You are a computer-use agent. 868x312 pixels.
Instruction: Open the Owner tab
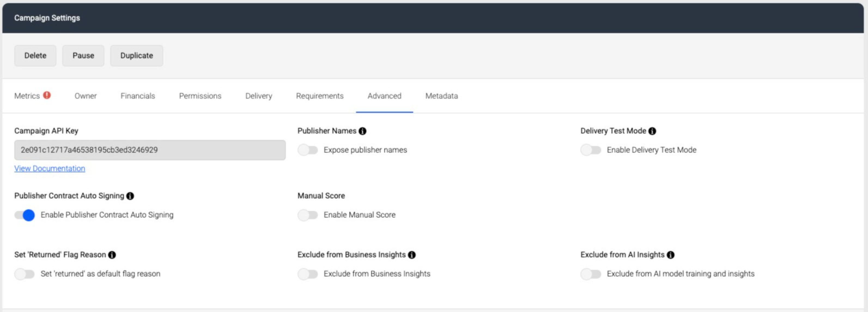[86, 96]
